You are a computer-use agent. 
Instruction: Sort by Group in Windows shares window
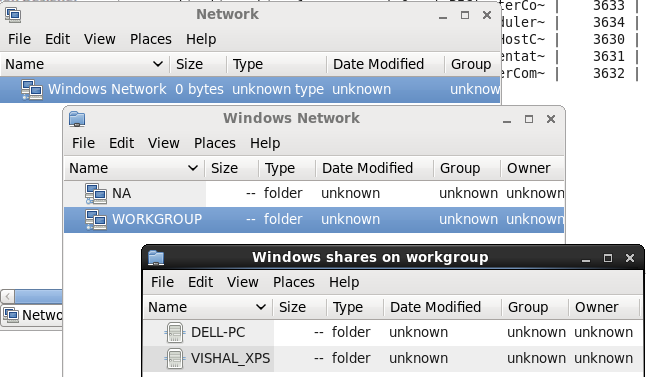[x=535, y=307]
